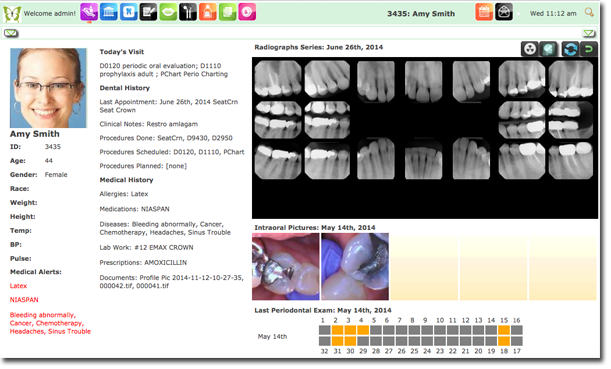Click the green lips icon

tap(168, 12)
